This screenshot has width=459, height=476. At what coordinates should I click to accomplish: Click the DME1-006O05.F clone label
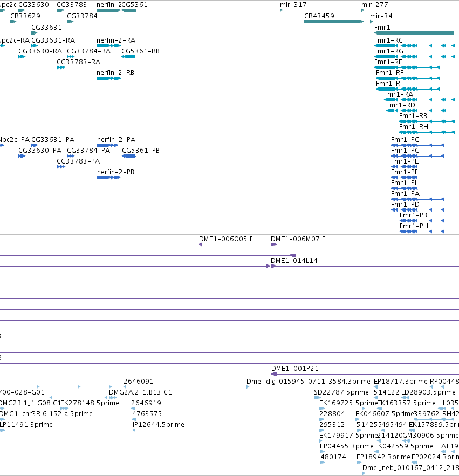pyautogui.click(x=225, y=239)
